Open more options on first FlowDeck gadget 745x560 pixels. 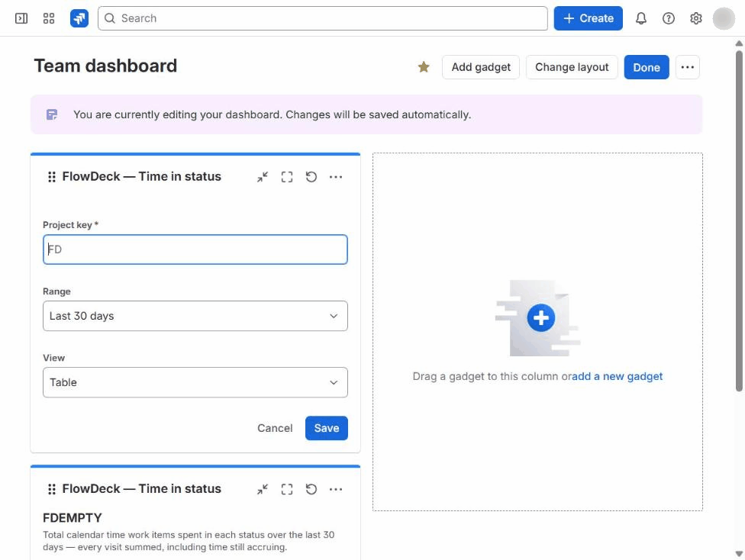click(x=335, y=177)
